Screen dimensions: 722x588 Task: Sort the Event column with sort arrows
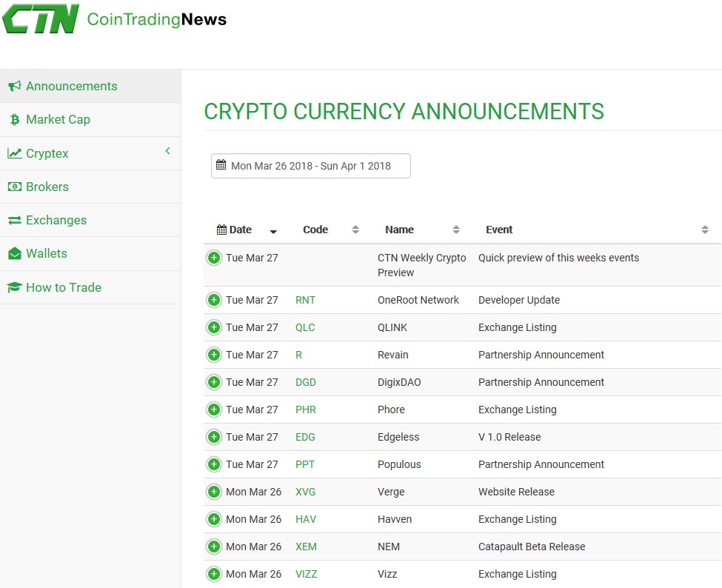(x=705, y=230)
